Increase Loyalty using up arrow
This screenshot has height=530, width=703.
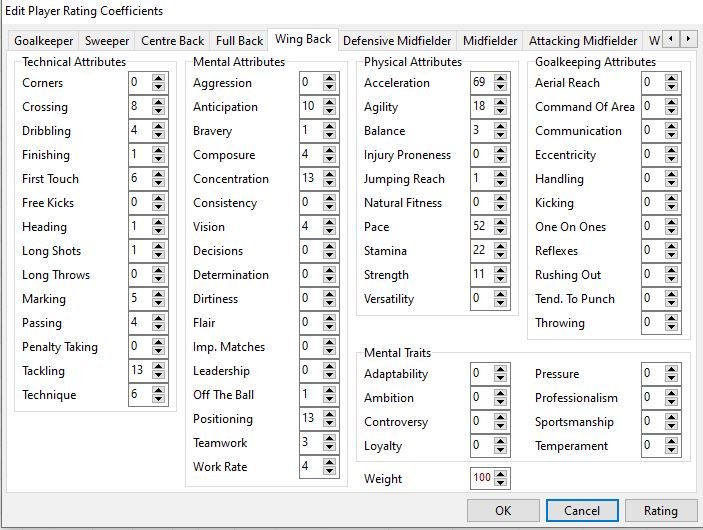(x=500, y=442)
